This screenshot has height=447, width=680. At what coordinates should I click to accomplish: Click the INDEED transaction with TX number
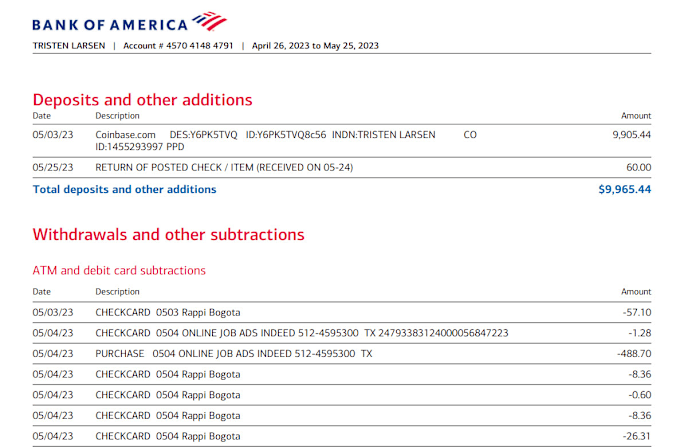pos(342,333)
